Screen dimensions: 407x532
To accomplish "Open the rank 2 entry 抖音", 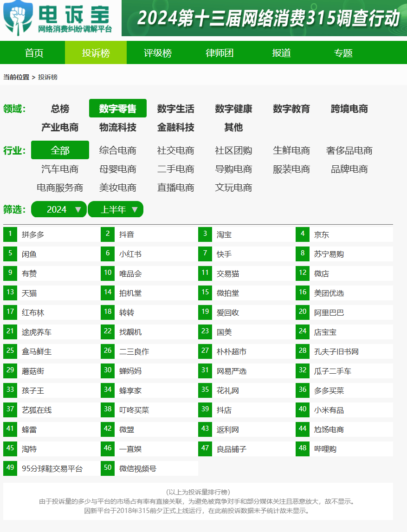I will (x=149, y=234).
